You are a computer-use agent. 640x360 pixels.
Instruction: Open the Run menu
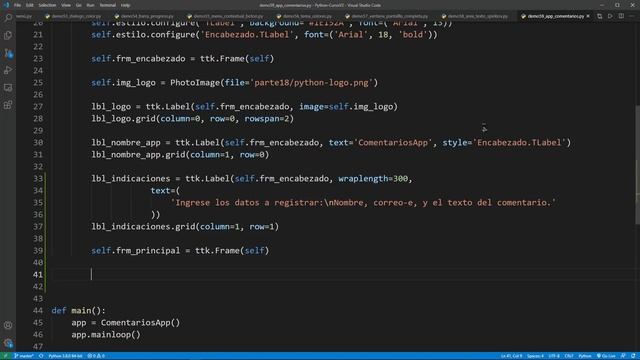pyautogui.click(x=90, y=5)
